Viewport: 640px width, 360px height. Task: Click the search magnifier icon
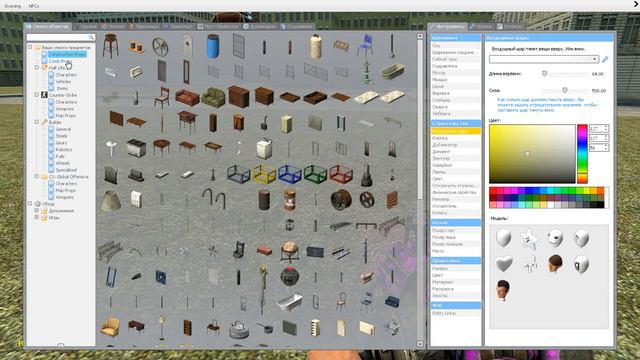click(x=91, y=37)
